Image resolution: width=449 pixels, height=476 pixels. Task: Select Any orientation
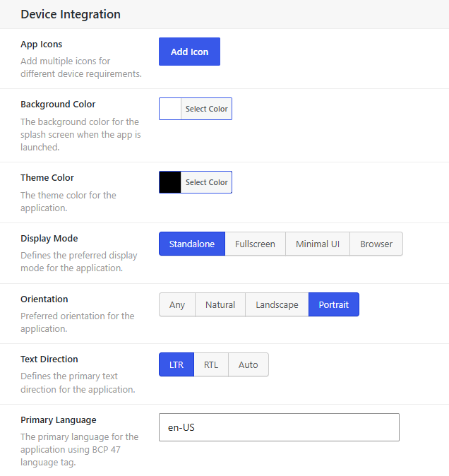click(x=177, y=304)
